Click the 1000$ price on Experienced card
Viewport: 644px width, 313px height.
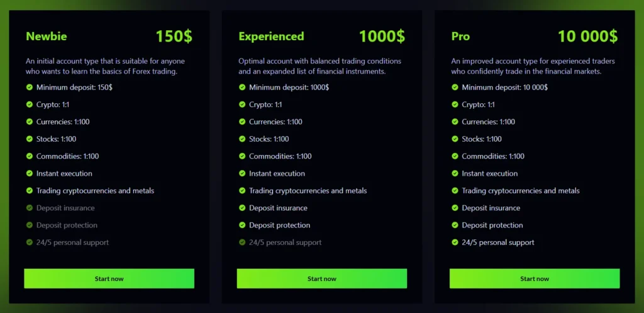point(382,36)
